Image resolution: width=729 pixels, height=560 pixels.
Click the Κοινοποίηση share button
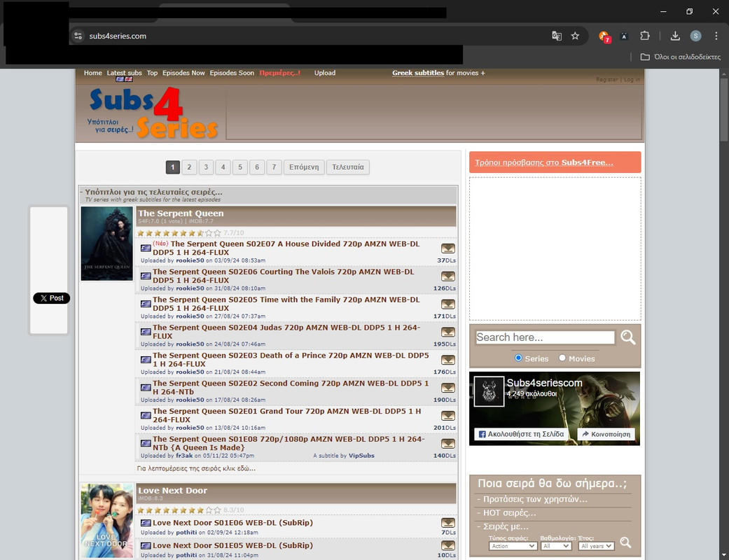(x=606, y=434)
